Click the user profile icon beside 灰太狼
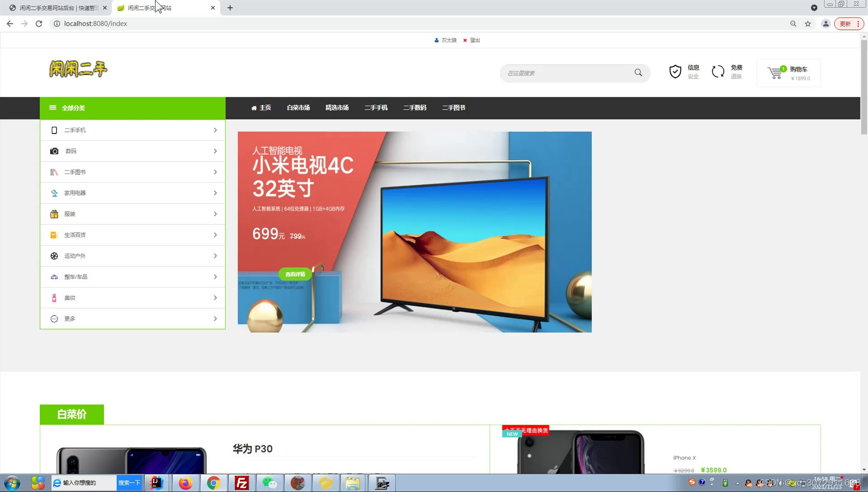 pos(436,40)
